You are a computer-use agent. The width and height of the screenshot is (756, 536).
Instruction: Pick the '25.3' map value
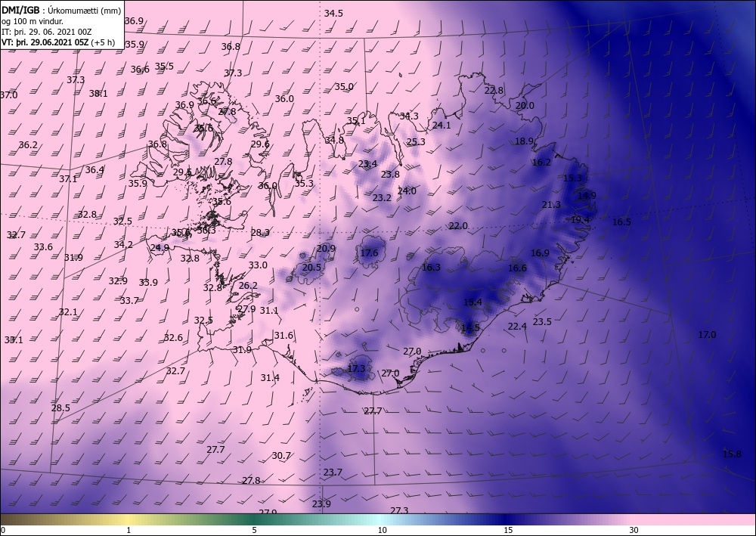coord(416,141)
